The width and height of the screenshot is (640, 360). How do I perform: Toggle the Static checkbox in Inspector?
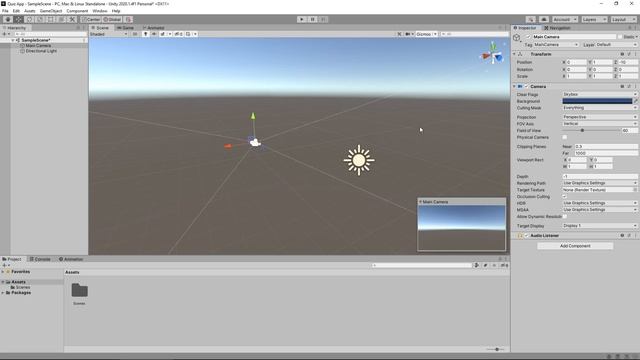(620, 37)
